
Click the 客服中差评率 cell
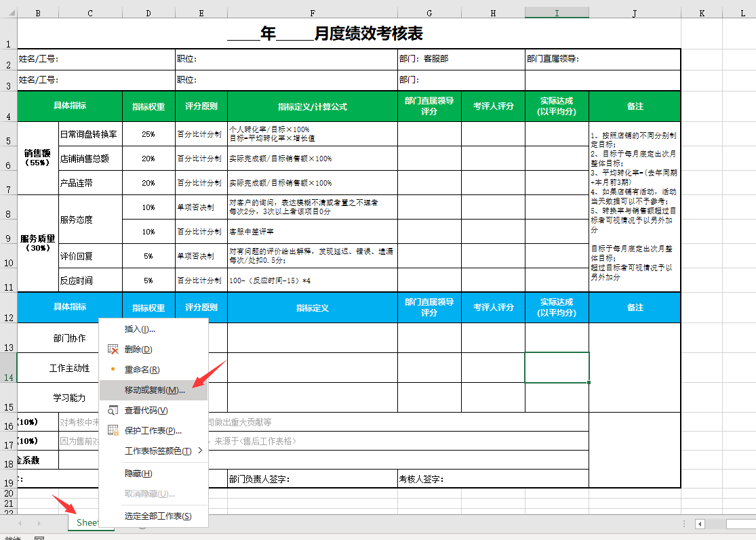313,232
